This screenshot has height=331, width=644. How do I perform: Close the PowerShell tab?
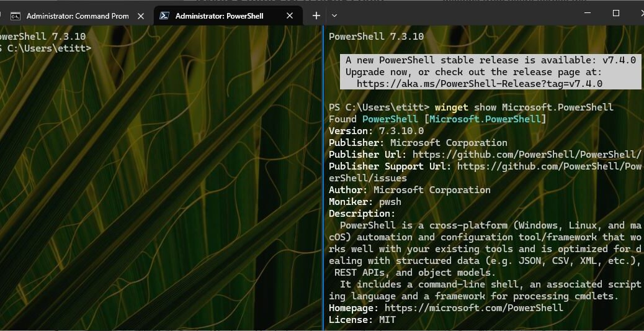290,16
